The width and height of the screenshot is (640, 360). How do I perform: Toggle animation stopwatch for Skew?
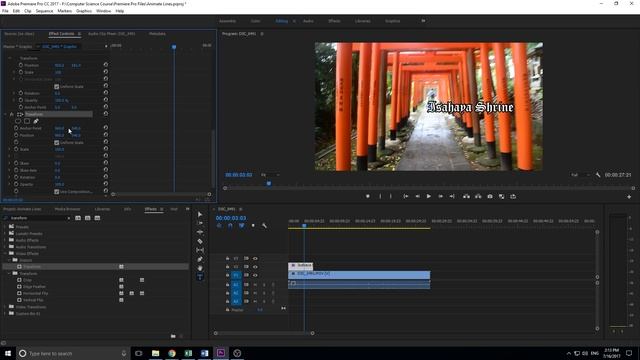click(16, 163)
